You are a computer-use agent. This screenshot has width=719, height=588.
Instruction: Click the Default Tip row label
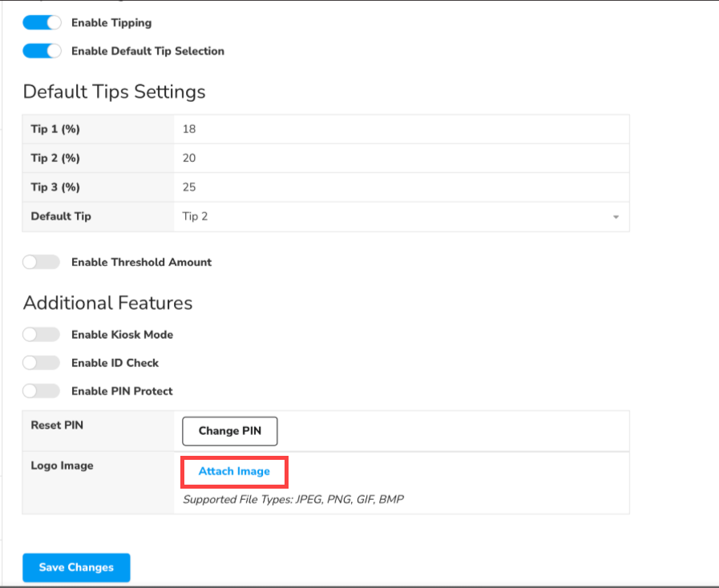coord(61,216)
